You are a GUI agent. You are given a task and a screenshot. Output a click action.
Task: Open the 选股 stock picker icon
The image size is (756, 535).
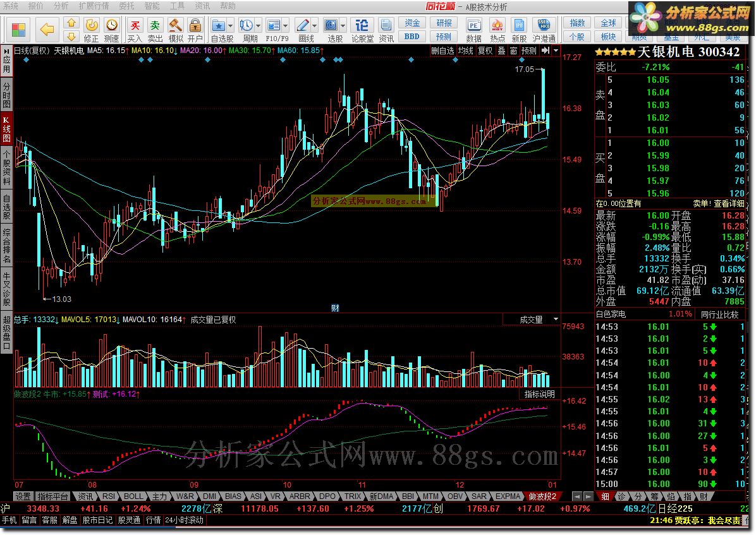point(331,25)
